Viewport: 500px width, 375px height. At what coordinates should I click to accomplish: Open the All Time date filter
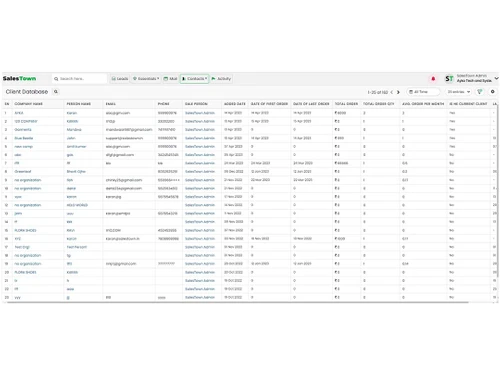pos(422,92)
